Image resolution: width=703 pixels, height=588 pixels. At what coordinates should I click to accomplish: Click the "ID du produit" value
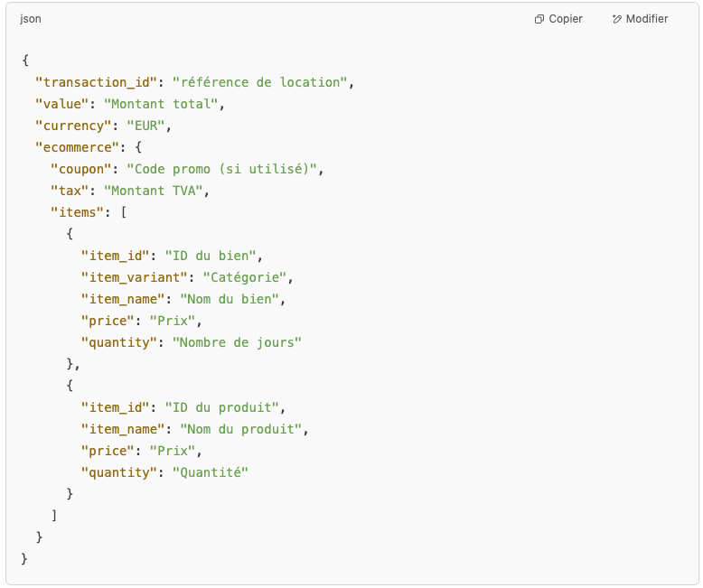point(222,407)
